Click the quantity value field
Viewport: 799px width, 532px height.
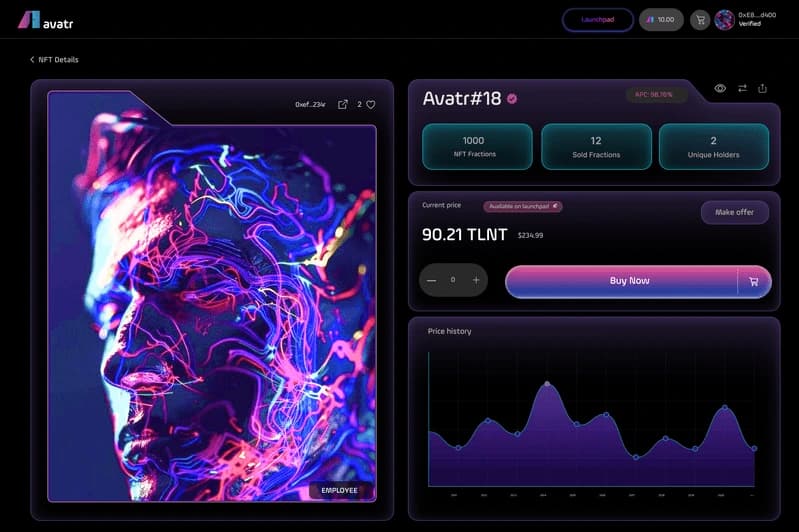453,280
